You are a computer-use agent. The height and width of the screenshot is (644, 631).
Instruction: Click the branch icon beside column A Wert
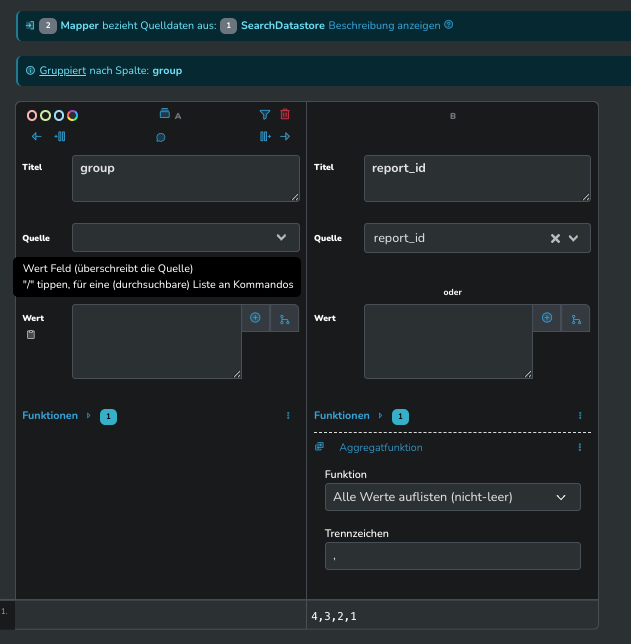pos(284,319)
